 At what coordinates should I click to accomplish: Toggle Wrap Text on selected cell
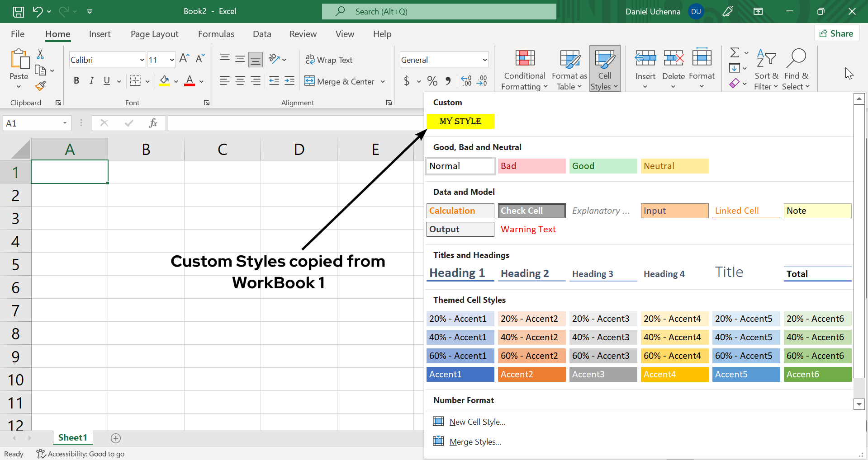pyautogui.click(x=329, y=60)
